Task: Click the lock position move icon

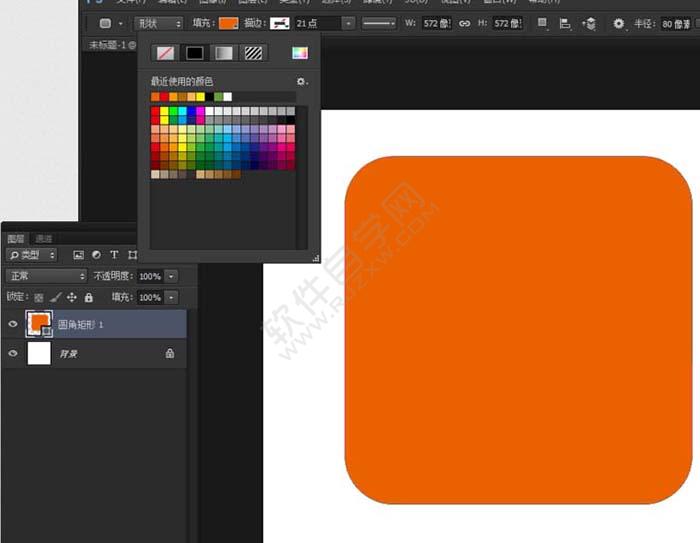Action: [x=72, y=297]
